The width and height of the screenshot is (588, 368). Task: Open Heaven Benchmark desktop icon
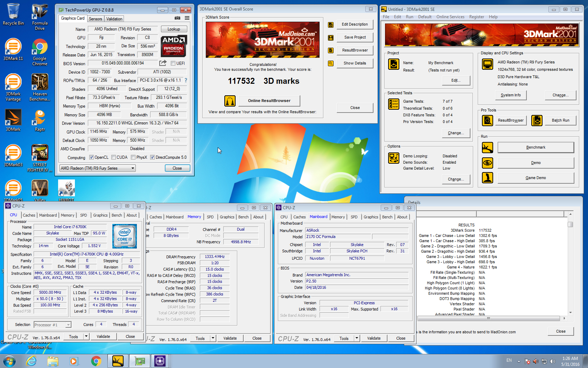(x=40, y=87)
